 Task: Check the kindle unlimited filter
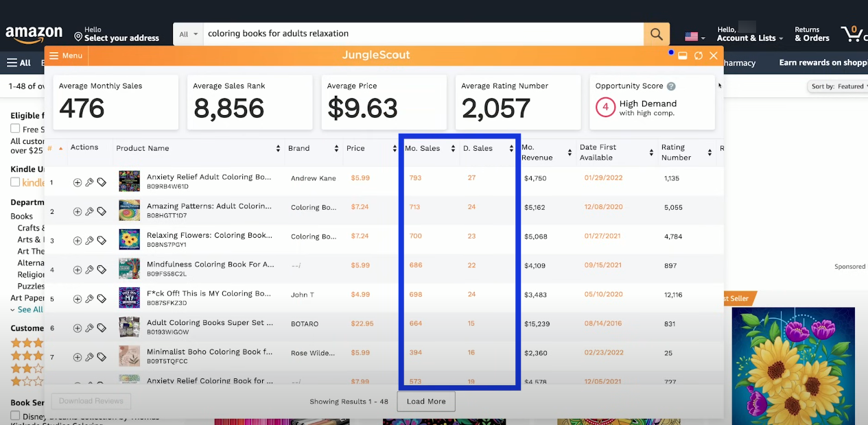(15, 180)
